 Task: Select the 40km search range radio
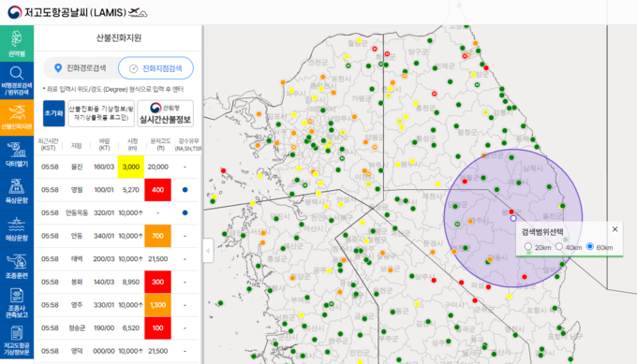559,246
